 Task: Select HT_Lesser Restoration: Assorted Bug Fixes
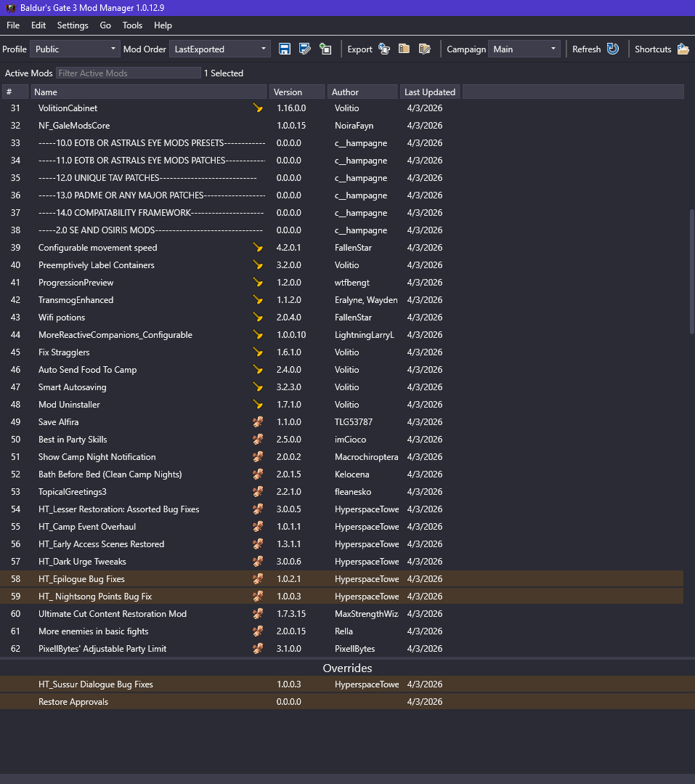coord(342,509)
